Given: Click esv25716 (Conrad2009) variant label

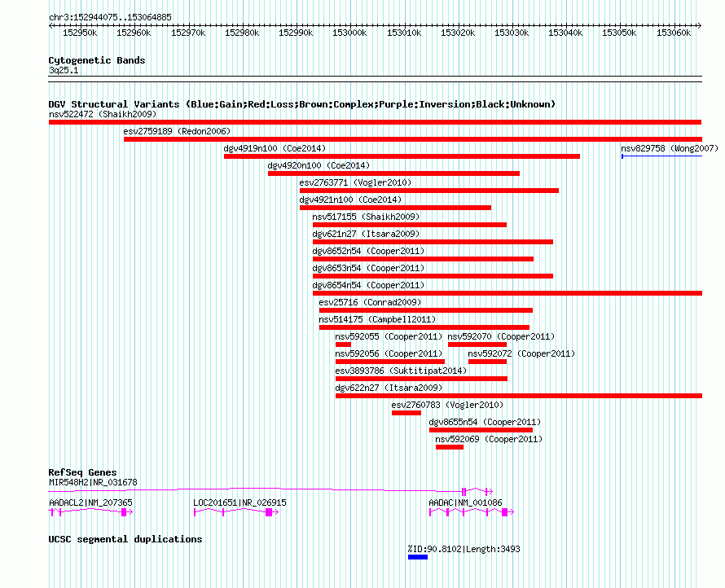Looking at the screenshot, I should 370,302.
